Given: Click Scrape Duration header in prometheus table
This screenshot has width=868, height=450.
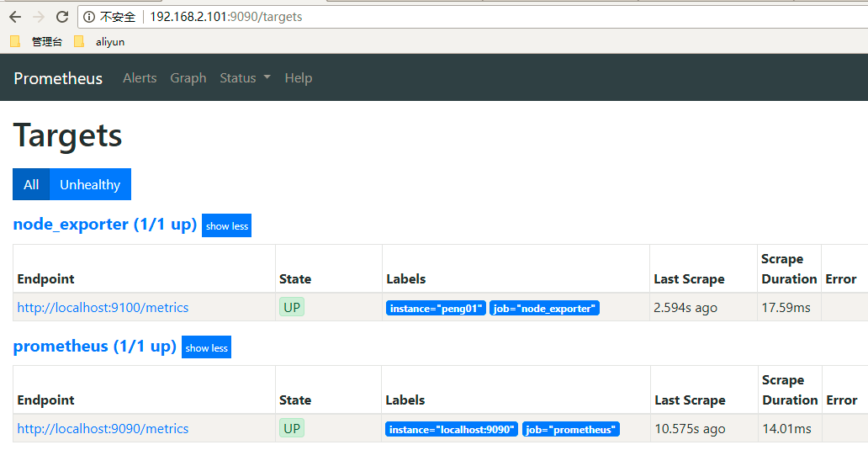Looking at the screenshot, I should tap(790, 390).
